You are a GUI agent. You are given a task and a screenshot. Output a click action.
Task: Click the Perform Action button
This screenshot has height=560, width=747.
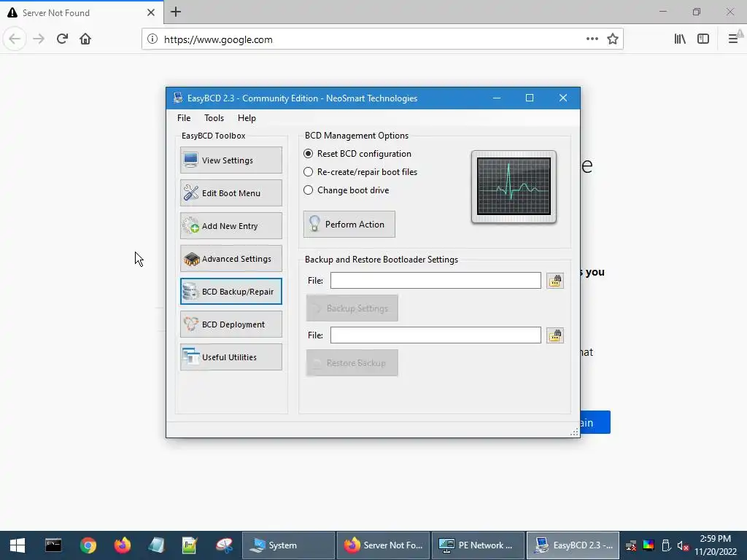tap(349, 225)
